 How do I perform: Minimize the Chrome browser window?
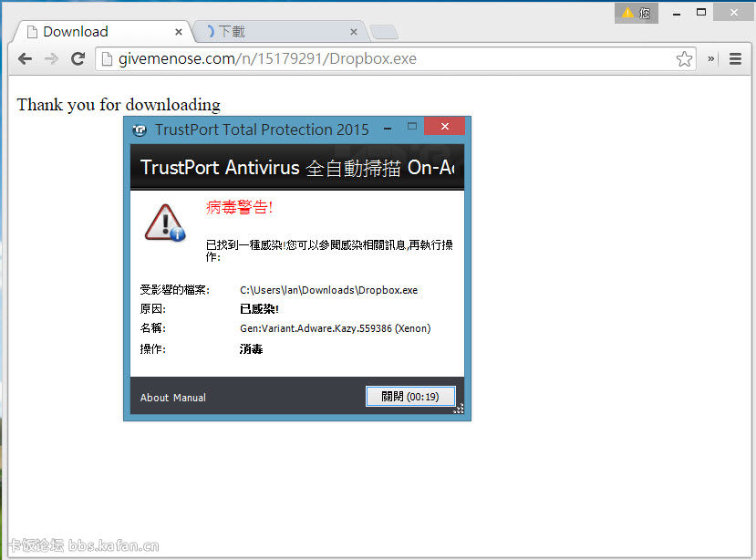[x=677, y=14]
